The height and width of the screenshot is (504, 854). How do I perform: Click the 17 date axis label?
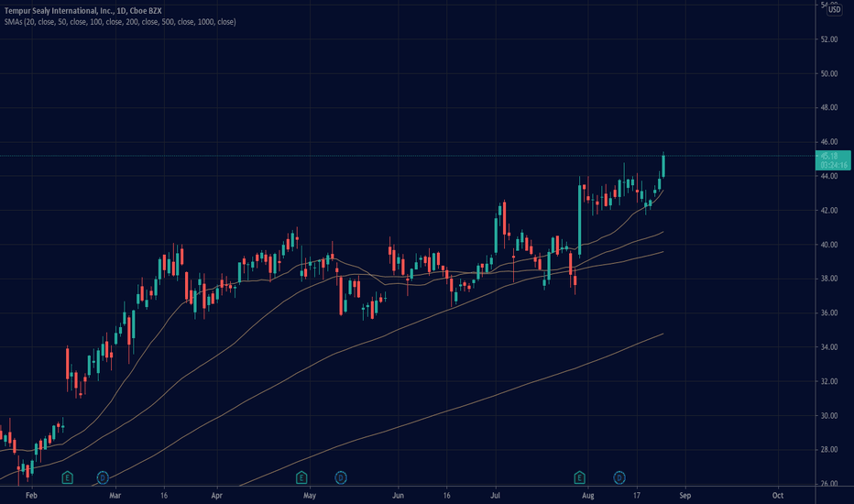click(x=637, y=495)
